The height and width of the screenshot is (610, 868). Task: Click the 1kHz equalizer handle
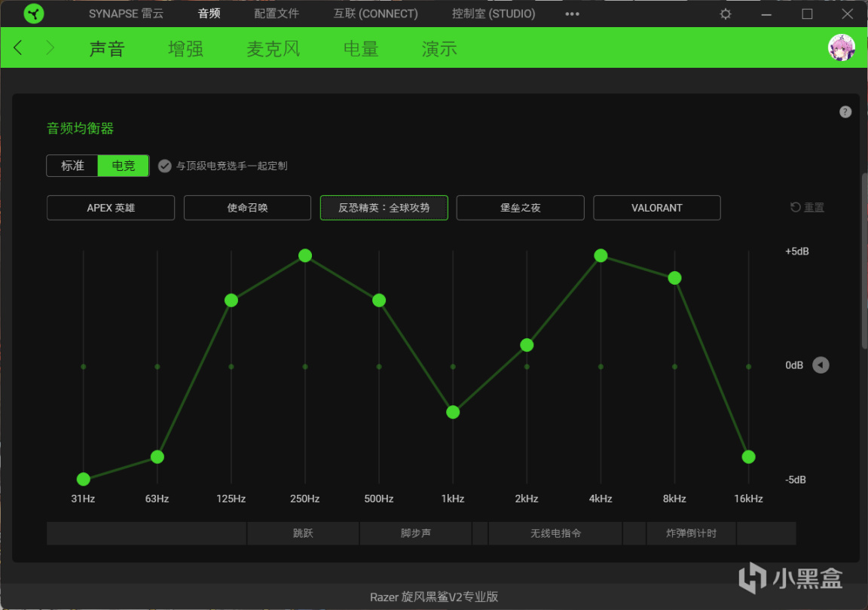click(453, 412)
